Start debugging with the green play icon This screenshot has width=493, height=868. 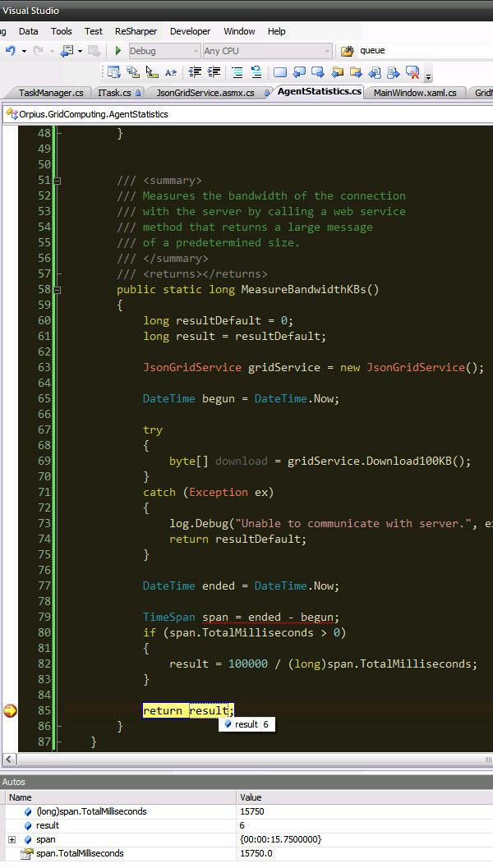coord(118,51)
